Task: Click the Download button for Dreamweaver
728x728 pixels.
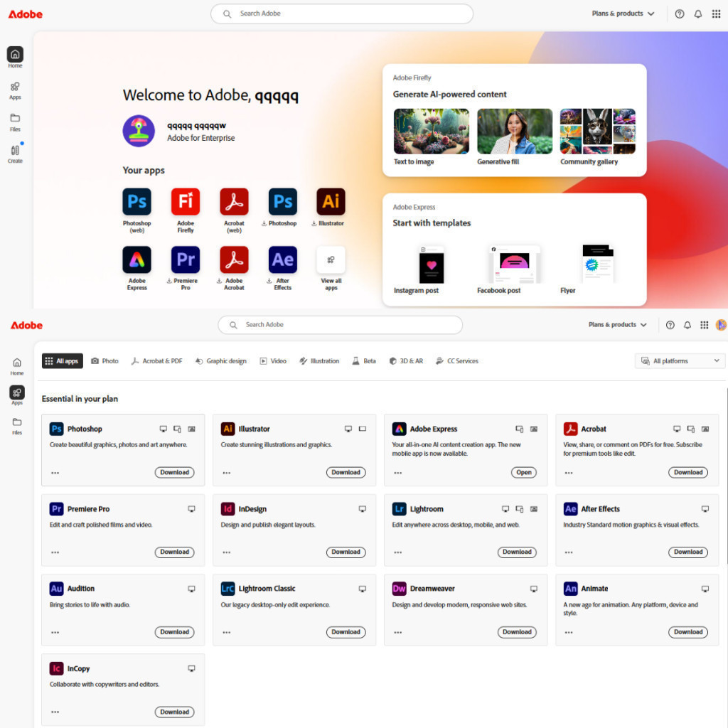Action: tap(517, 632)
